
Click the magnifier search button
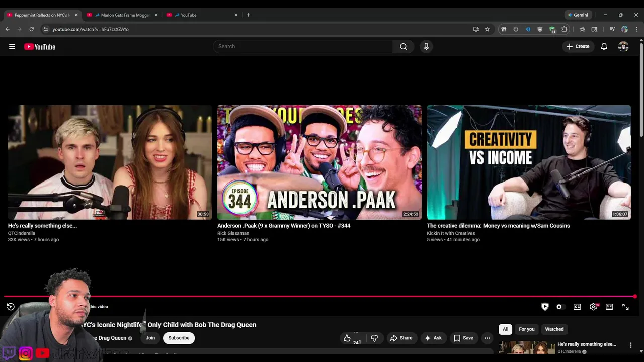pos(404,47)
